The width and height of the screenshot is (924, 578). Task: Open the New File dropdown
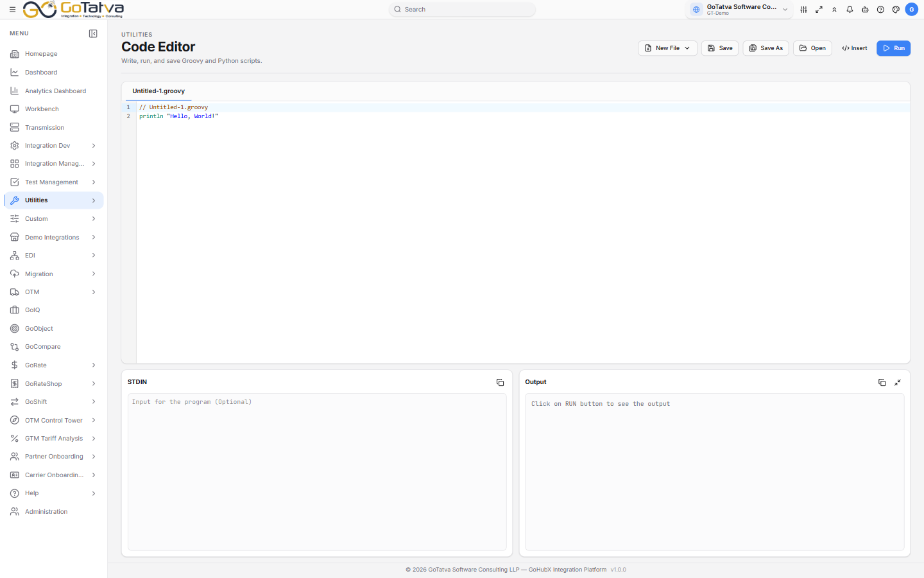[667, 48]
